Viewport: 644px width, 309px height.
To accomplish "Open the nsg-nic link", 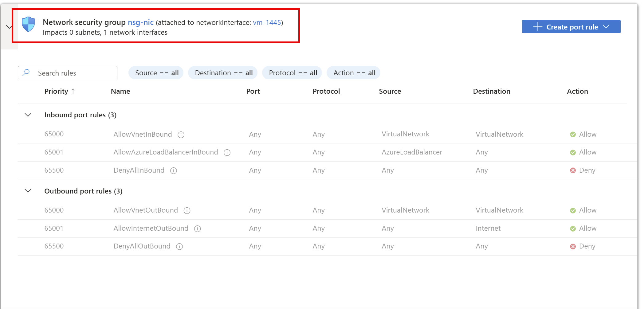I will click(140, 22).
